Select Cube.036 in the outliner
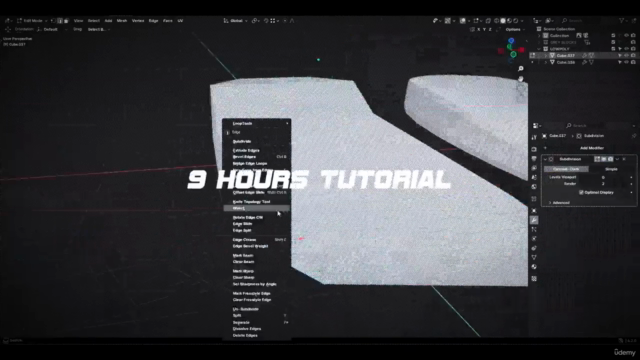 tap(566, 62)
